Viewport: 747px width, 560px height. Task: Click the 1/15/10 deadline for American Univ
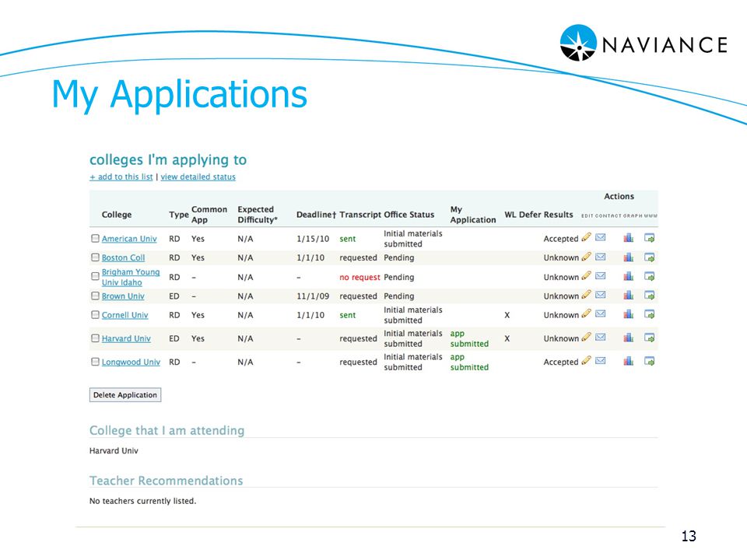point(313,239)
